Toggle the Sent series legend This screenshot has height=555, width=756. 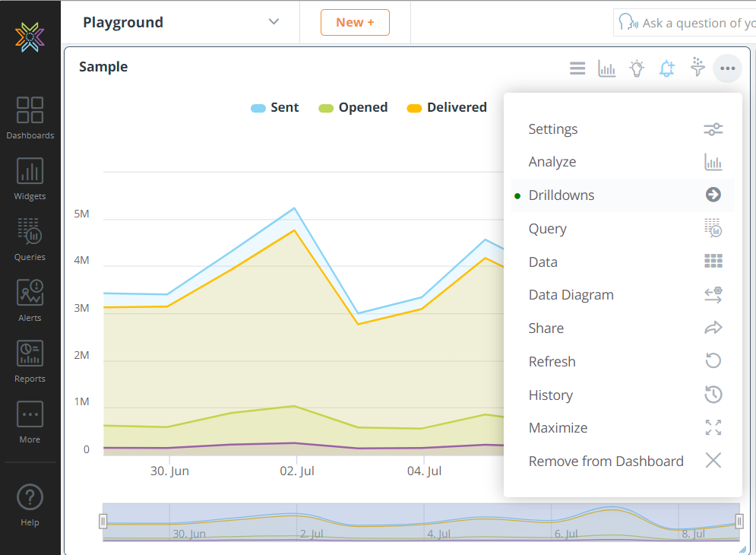275,108
